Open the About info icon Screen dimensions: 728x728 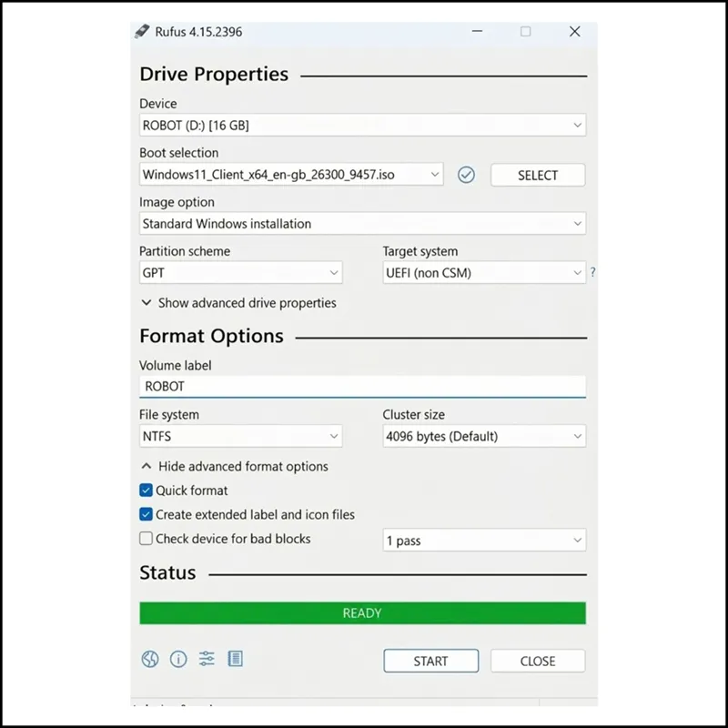point(178,659)
